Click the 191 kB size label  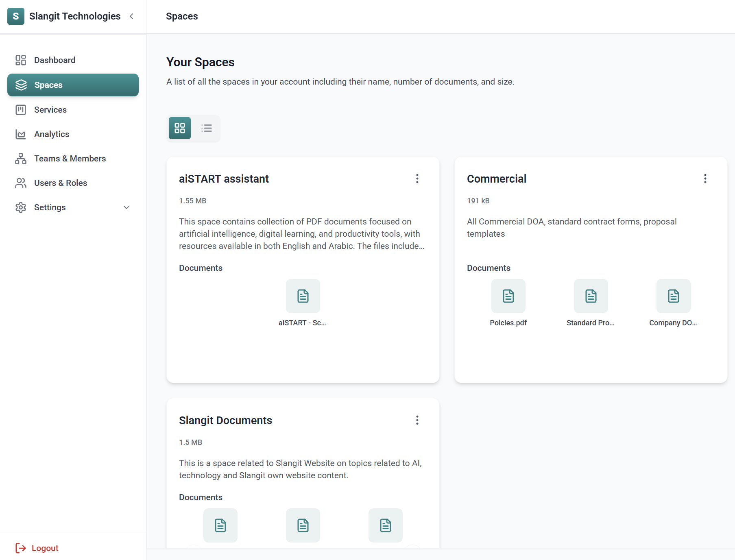pos(478,201)
